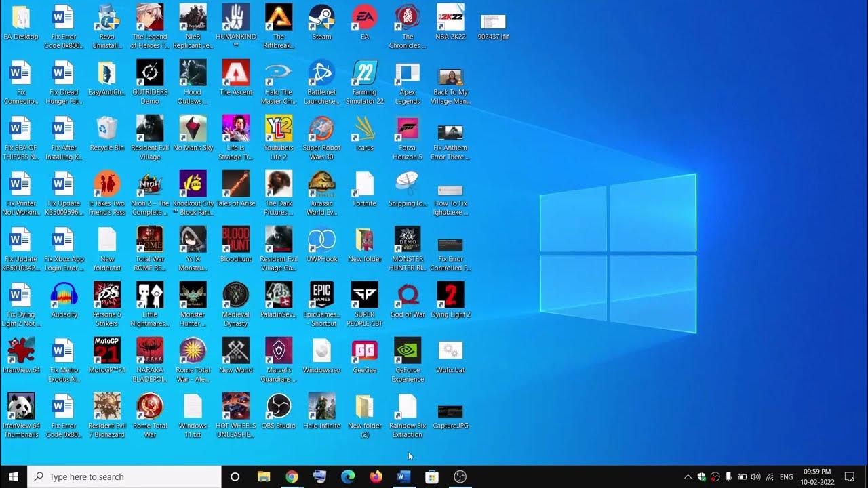Open the Revo Uninstaller shortcut
Screen dimensions: 868x488
107,26
